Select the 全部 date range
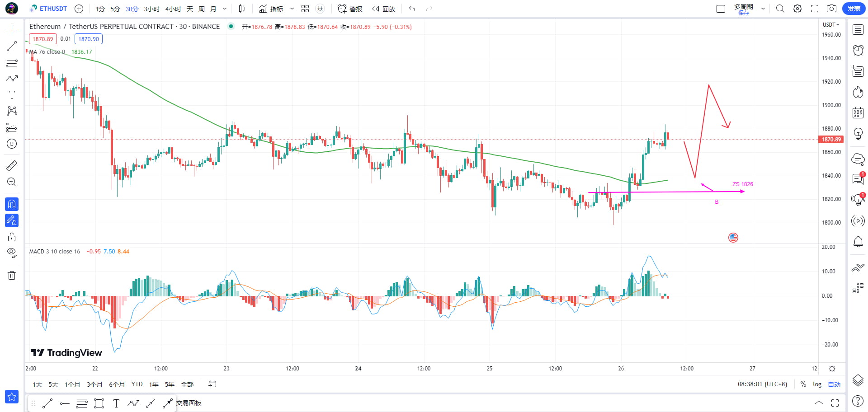 point(187,384)
